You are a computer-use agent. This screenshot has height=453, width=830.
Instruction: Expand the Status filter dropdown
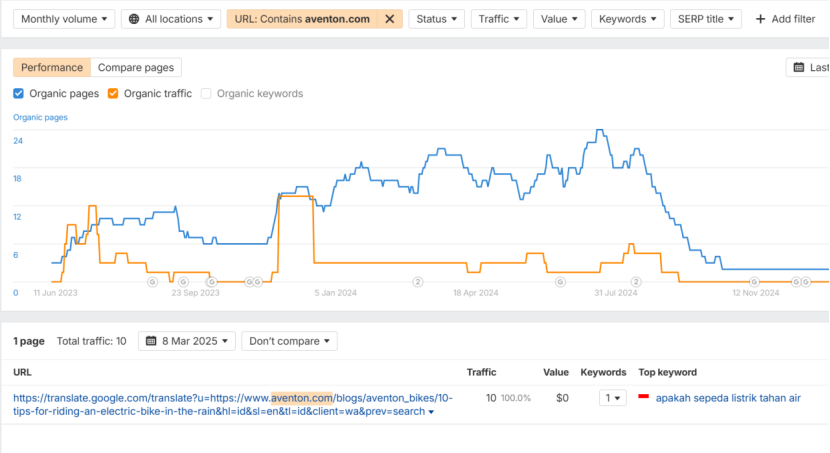(x=437, y=19)
